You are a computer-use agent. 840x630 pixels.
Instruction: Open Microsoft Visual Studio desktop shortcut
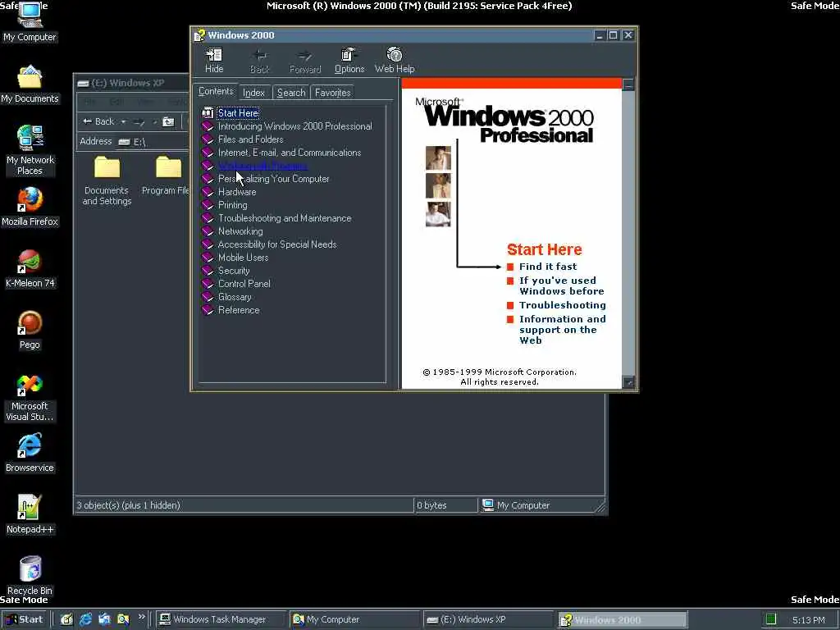tap(30, 398)
